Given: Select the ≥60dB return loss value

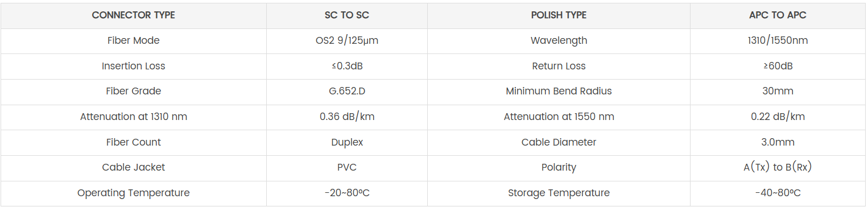Looking at the screenshot, I should [778, 66].
